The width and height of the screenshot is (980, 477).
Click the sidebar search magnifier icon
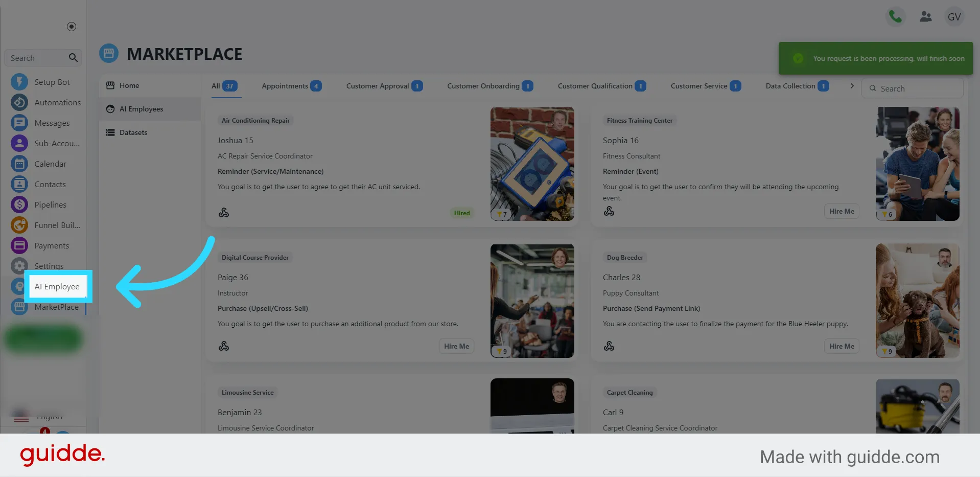(x=73, y=58)
